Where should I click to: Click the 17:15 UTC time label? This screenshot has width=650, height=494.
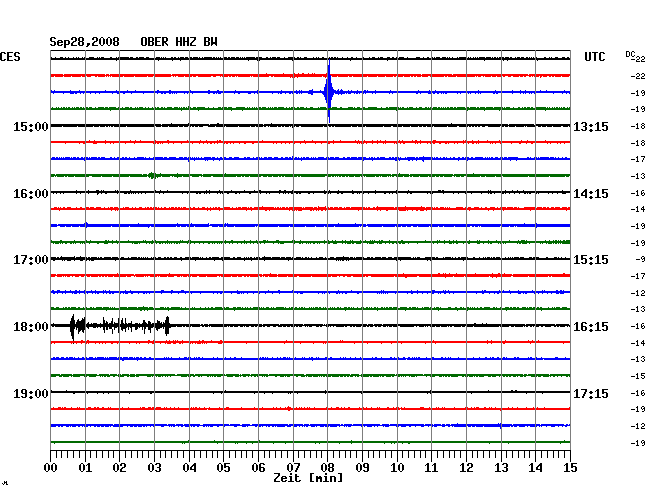(591, 393)
